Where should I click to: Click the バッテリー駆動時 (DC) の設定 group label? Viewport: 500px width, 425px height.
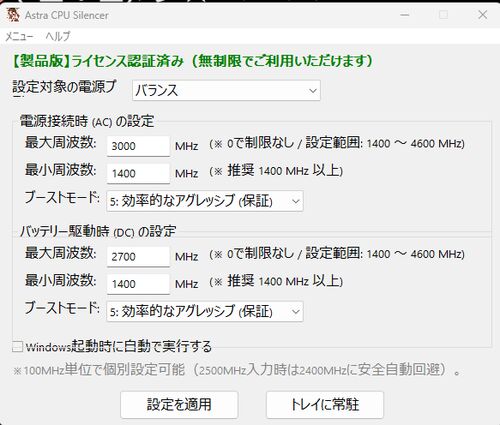[x=98, y=231]
